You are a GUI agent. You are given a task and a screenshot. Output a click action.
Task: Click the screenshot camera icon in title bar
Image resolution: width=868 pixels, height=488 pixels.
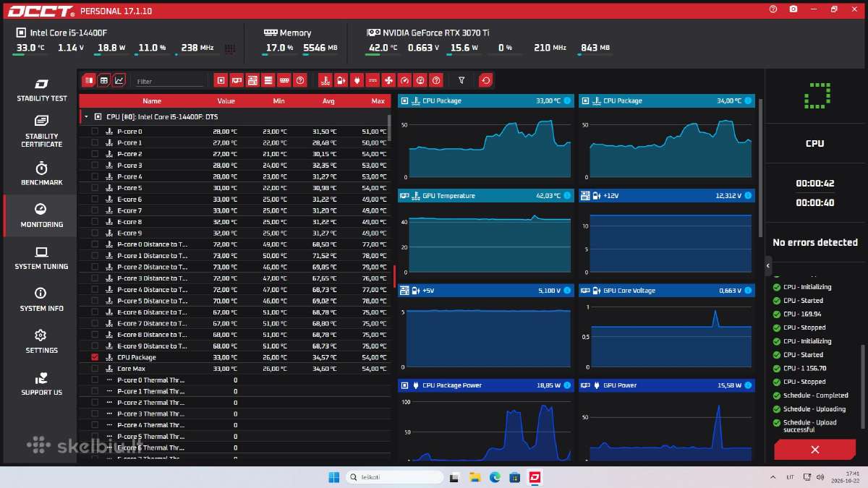[793, 9]
